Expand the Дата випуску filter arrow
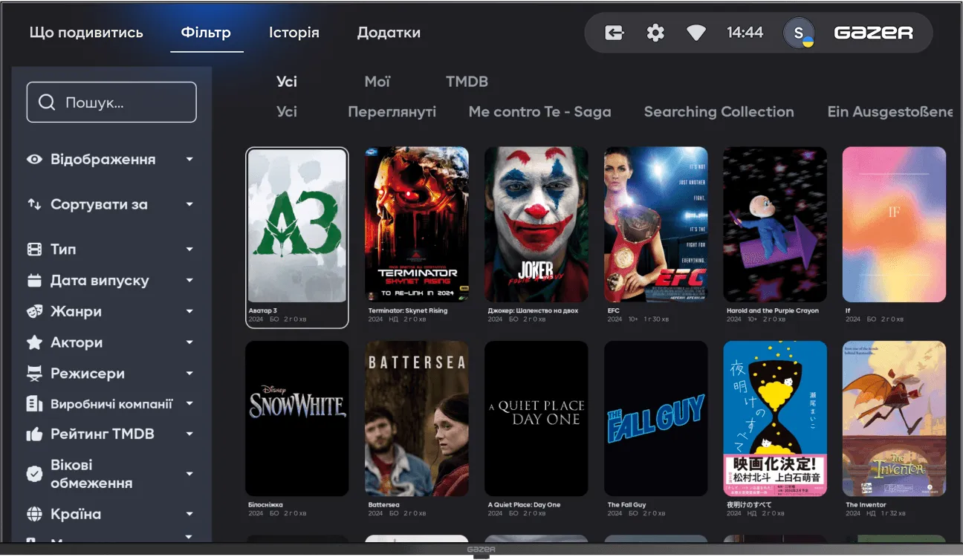This screenshot has height=560, width=963. 189,281
